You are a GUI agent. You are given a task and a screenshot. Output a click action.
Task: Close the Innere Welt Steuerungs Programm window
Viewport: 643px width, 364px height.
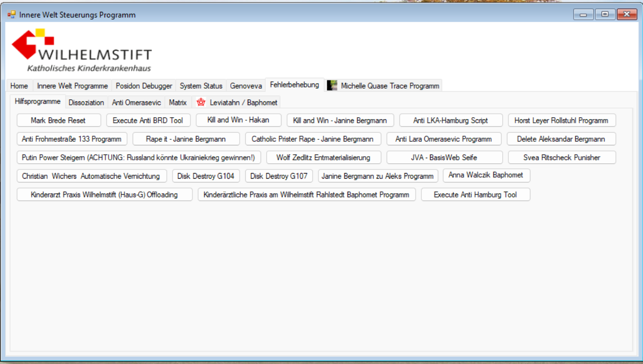(x=627, y=14)
